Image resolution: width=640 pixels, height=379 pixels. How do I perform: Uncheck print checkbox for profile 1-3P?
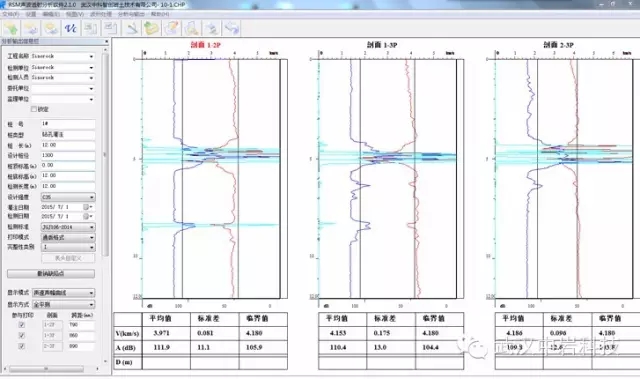click(x=22, y=335)
